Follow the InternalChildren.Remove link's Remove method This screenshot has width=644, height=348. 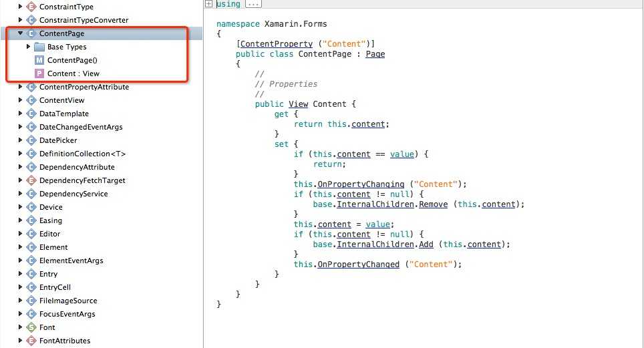click(434, 204)
